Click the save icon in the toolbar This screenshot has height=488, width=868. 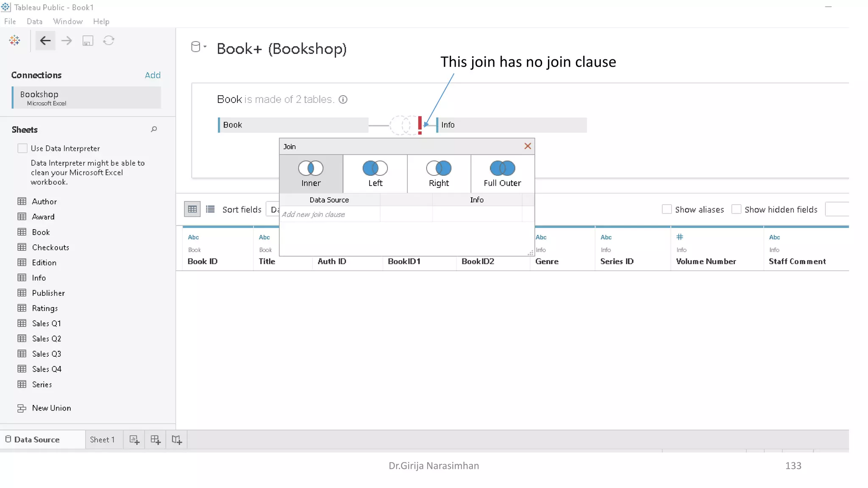coord(88,41)
